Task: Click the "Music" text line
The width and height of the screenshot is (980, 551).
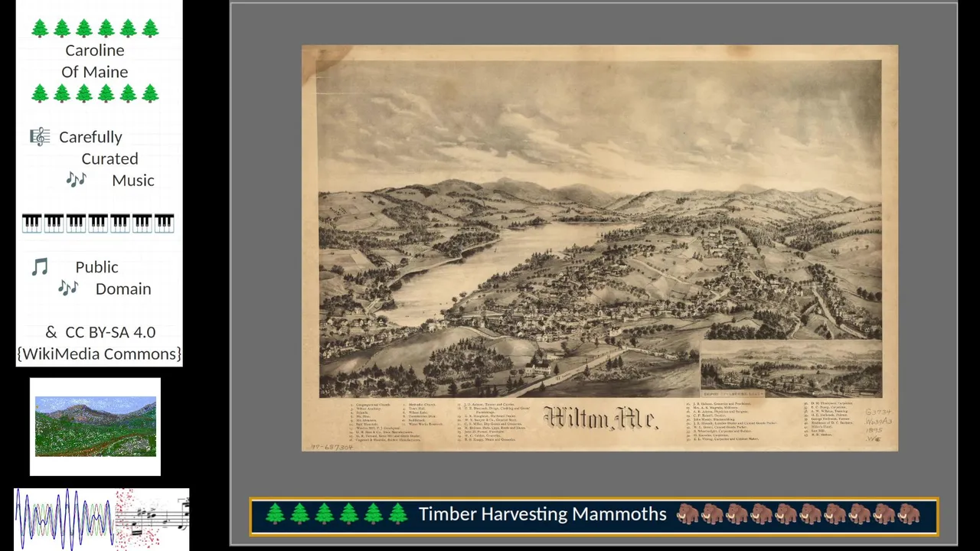Action: 133,181
